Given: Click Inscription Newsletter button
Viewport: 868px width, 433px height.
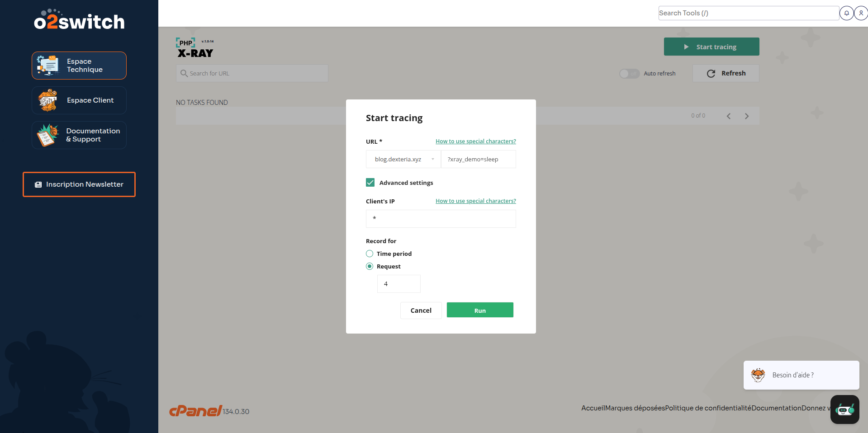Looking at the screenshot, I should (79, 184).
